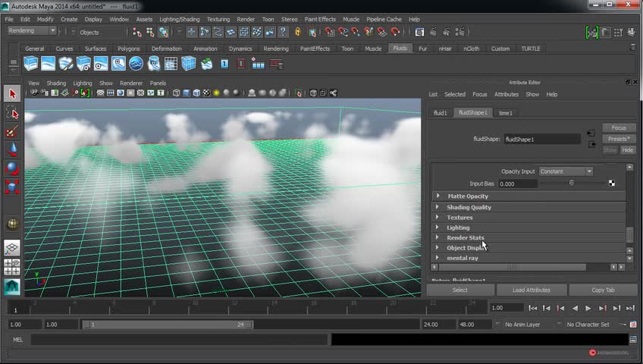
Task: Choose the Rotate tool sphere icon
Action: 12,168
